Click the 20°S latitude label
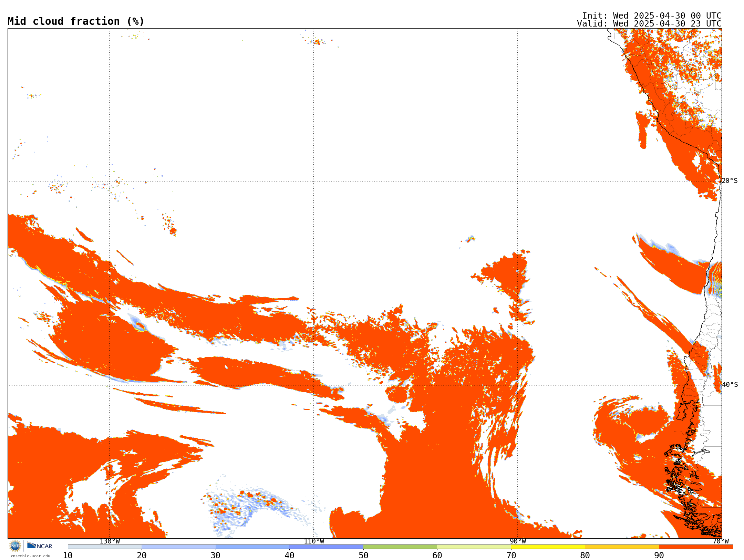Viewport: 744px width, 560px height. [730, 181]
